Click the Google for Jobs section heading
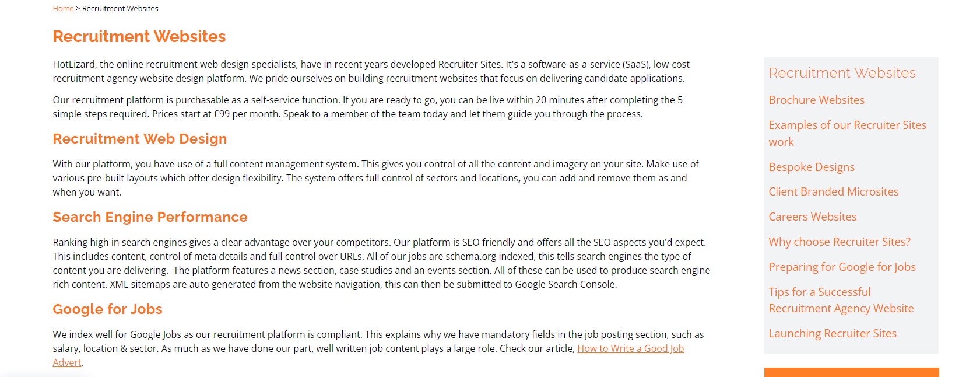 tap(107, 309)
